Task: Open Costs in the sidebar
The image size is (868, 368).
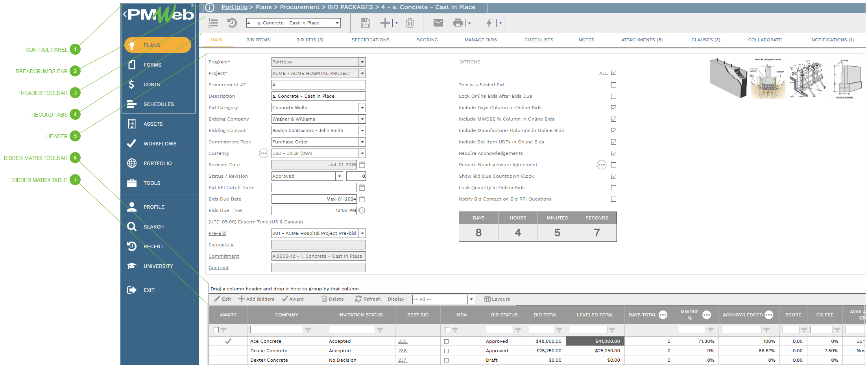Action: pos(151,85)
